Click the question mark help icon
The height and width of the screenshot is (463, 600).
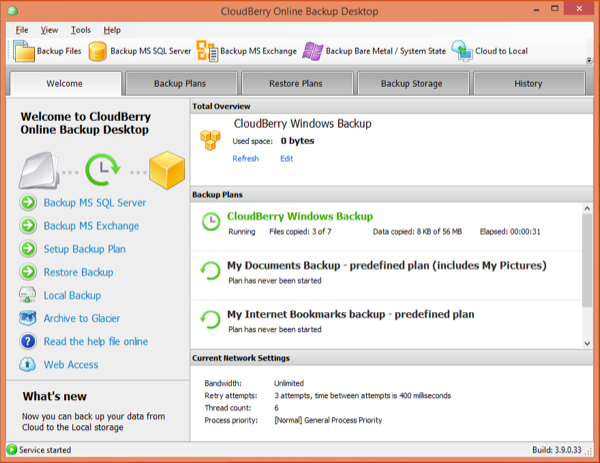[x=28, y=341]
